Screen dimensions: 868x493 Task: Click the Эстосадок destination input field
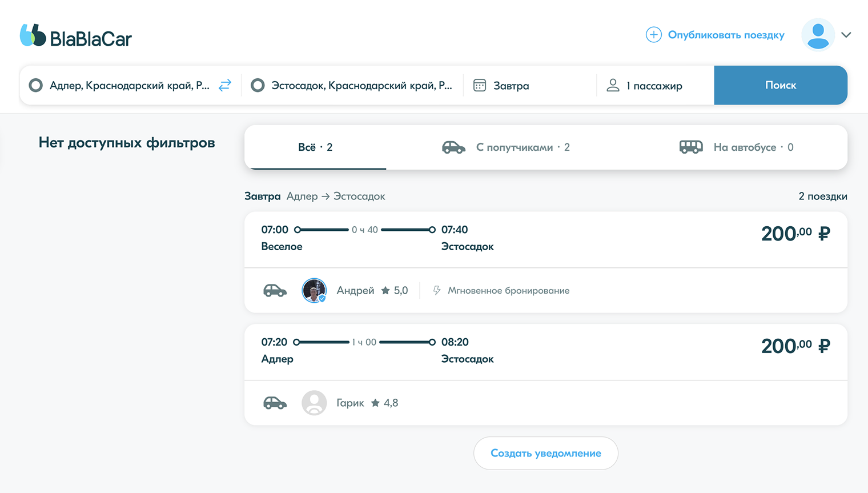pyautogui.click(x=361, y=86)
